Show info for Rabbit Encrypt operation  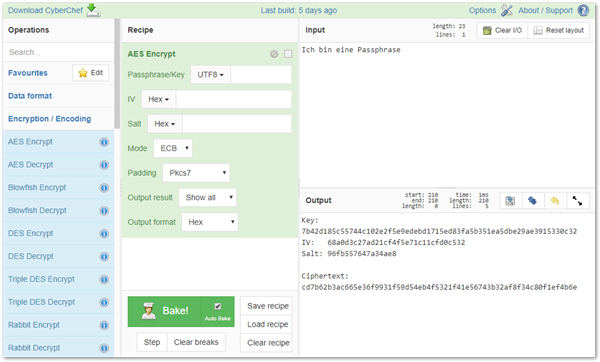coord(104,325)
